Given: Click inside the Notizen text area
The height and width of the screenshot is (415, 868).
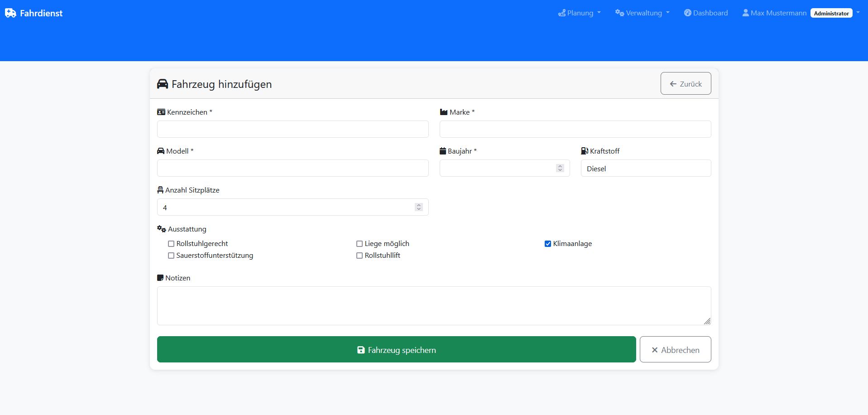Looking at the screenshot, I should click(433, 306).
